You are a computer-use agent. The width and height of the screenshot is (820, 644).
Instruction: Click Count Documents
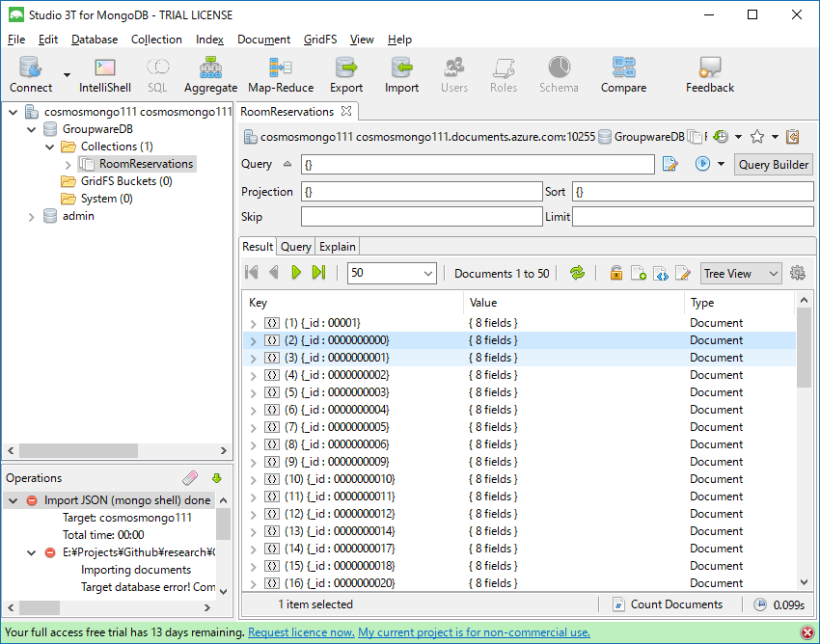668,604
